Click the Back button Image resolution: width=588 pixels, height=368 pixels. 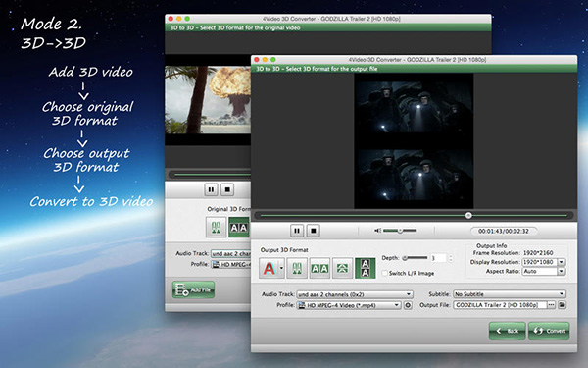(507, 331)
